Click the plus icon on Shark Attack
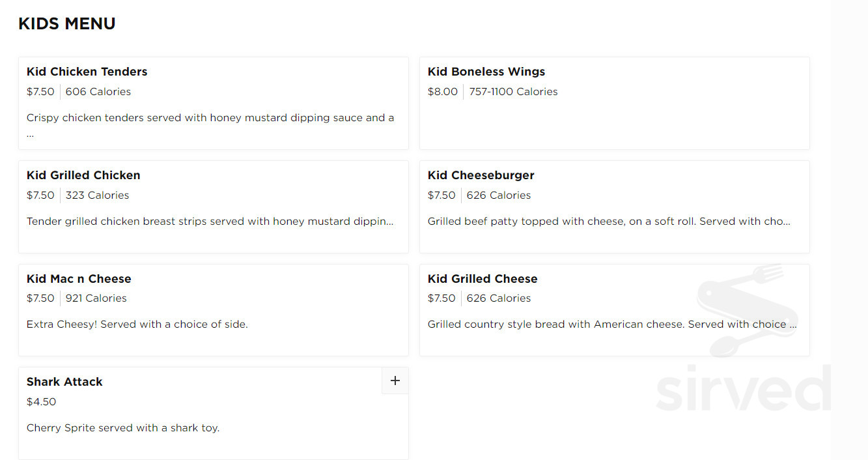The height and width of the screenshot is (460, 868). [x=395, y=381]
